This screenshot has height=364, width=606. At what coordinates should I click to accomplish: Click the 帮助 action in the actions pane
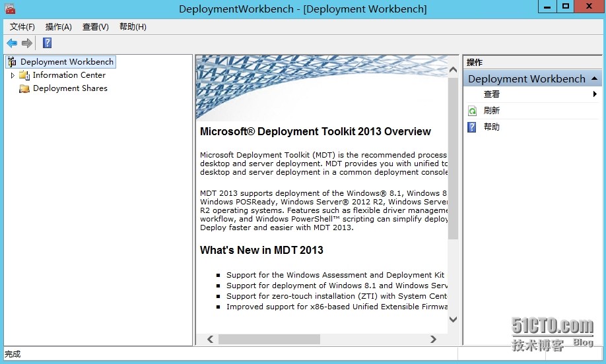(491, 127)
